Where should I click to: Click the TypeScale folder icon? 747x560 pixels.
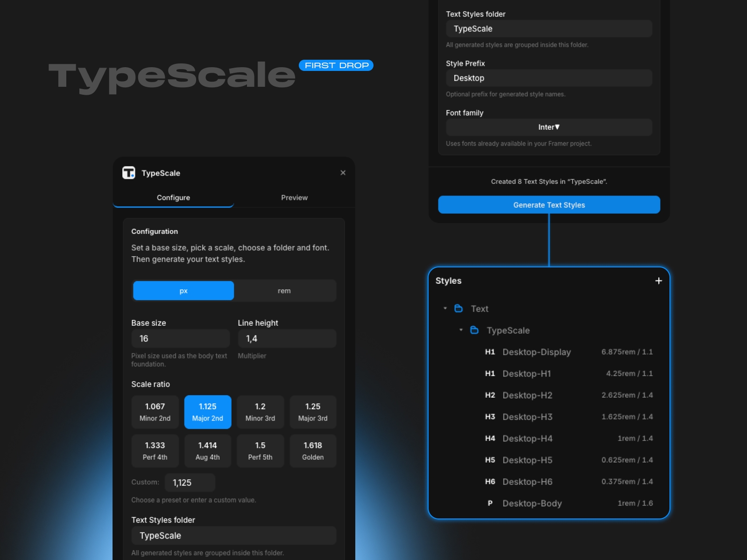[x=475, y=330]
